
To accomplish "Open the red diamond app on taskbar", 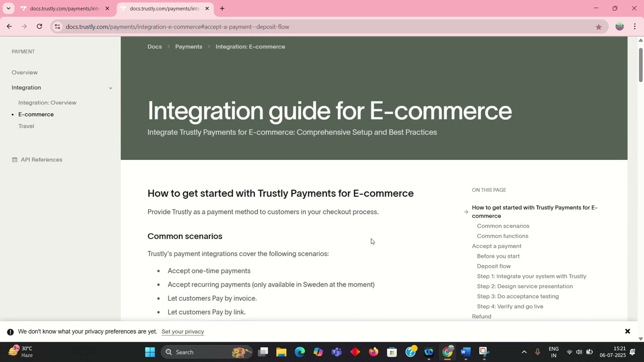I will point(355,352).
